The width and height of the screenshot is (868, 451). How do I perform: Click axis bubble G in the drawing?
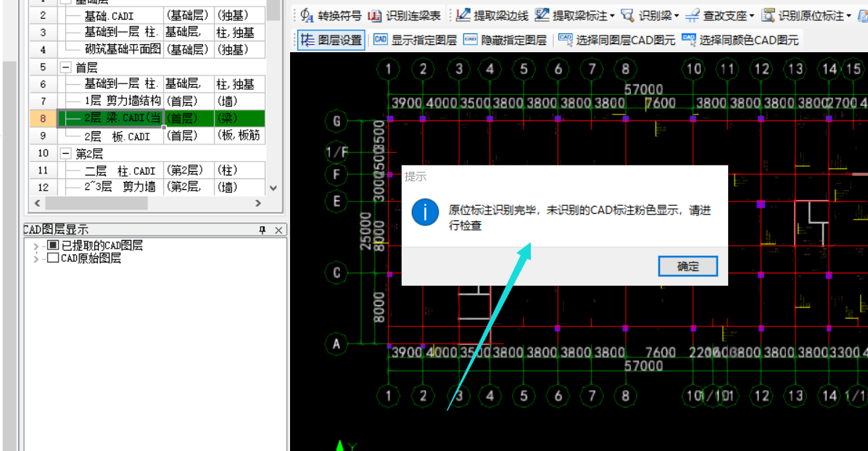pyautogui.click(x=336, y=121)
